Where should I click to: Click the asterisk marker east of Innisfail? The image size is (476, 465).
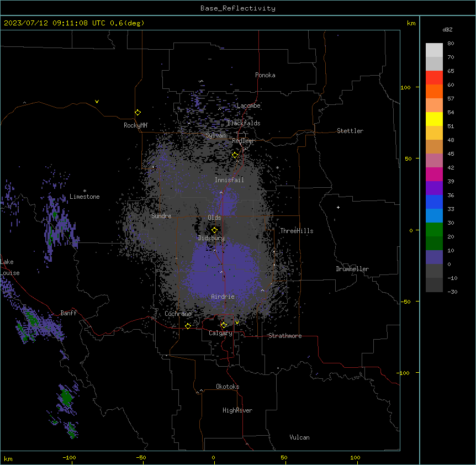point(277,167)
